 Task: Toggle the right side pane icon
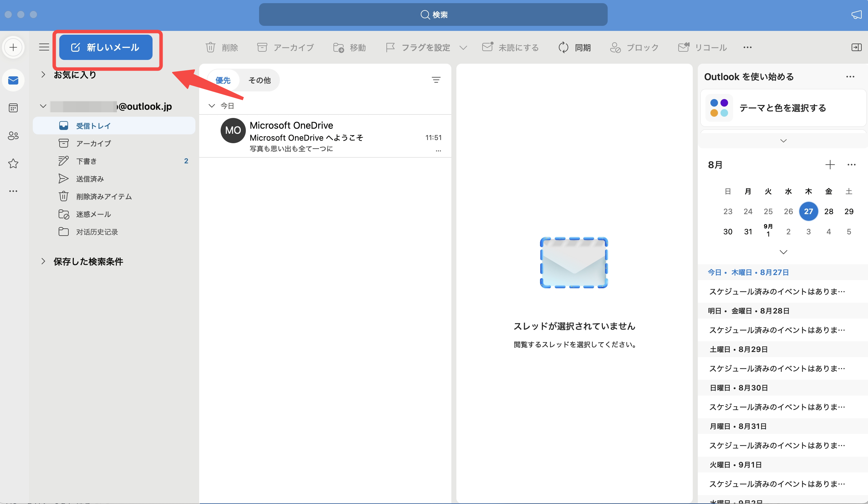click(856, 47)
